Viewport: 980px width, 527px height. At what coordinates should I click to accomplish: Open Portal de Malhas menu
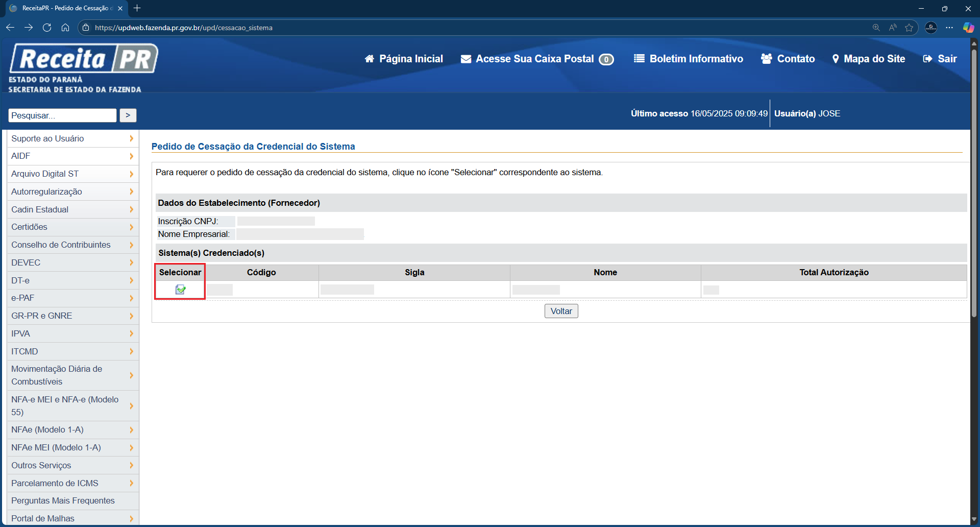tap(73, 518)
